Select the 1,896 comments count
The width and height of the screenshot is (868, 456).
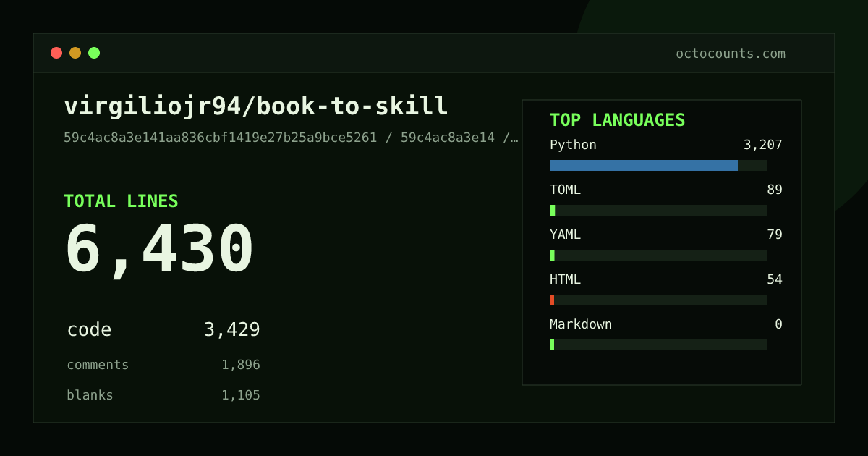241,365
